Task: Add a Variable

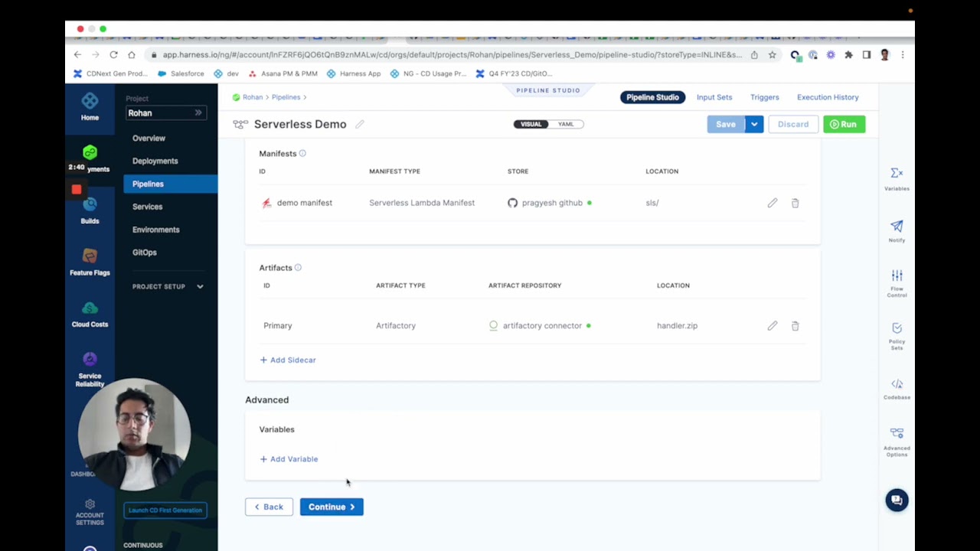Action: click(x=289, y=459)
